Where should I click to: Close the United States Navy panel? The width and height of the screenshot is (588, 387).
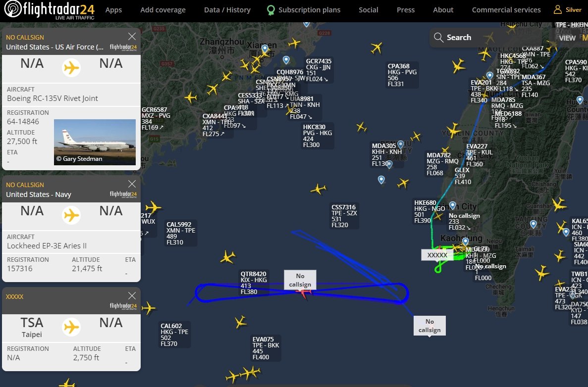(132, 184)
